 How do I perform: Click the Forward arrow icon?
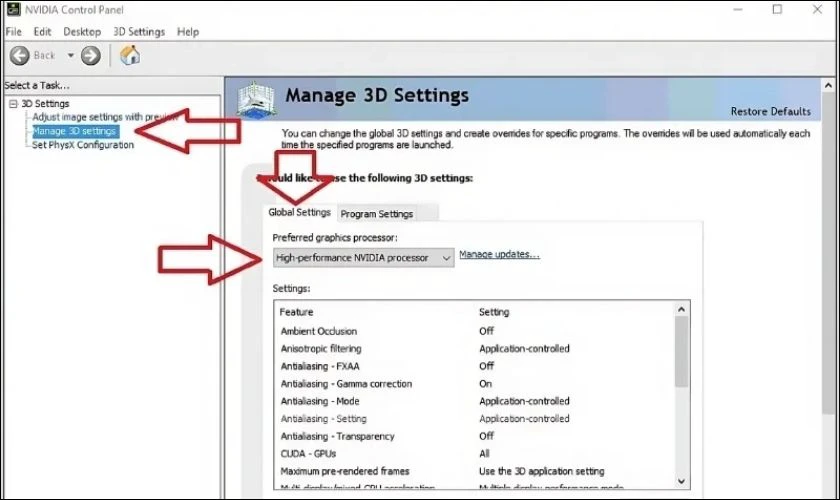click(91, 55)
